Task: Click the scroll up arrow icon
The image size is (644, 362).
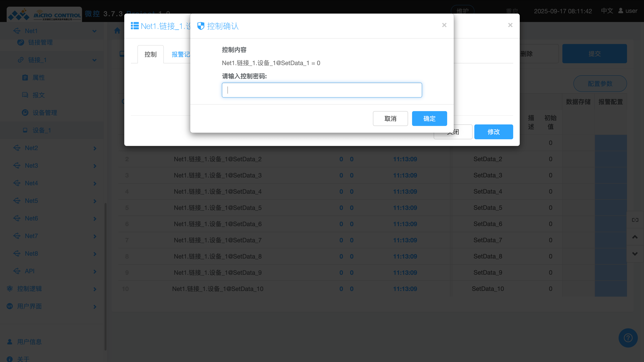Action: (x=635, y=237)
